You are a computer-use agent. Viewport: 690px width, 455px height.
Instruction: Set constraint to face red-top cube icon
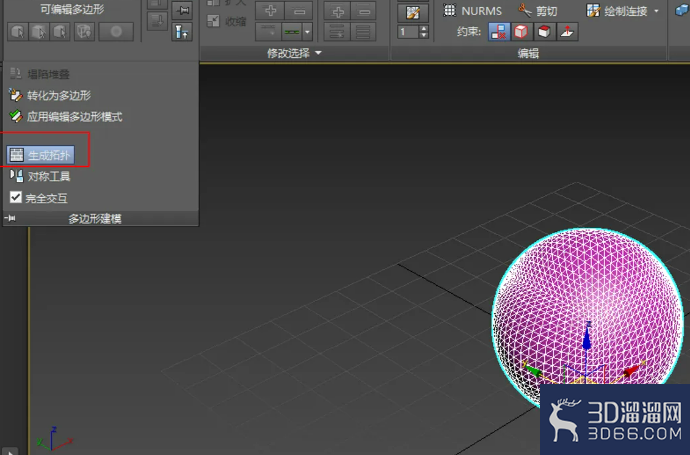tap(544, 32)
